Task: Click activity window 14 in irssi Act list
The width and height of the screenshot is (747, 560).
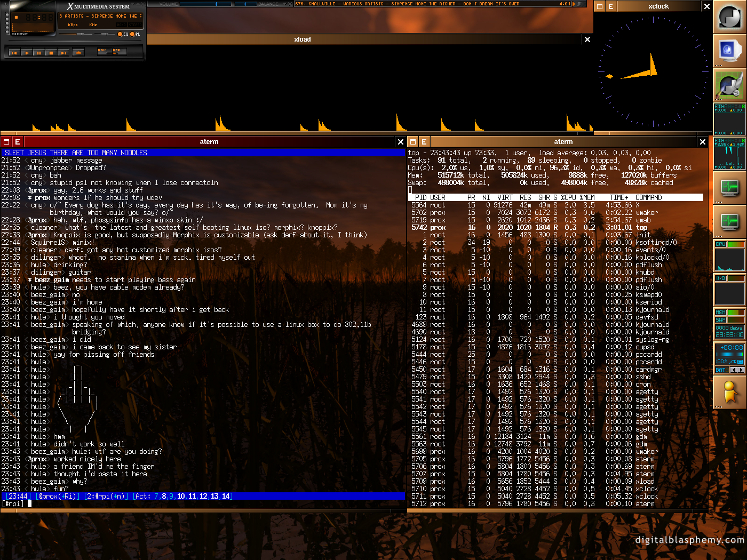Action: click(x=226, y=496)
